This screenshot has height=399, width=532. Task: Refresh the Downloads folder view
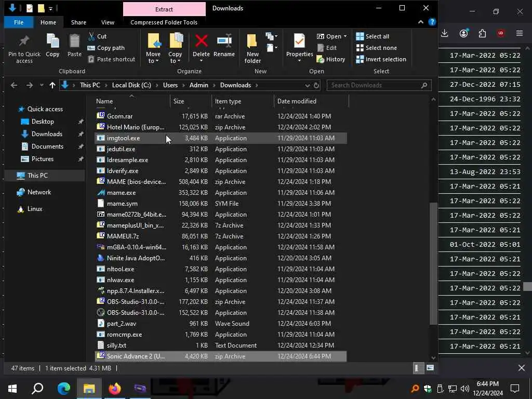pos(316,86)
